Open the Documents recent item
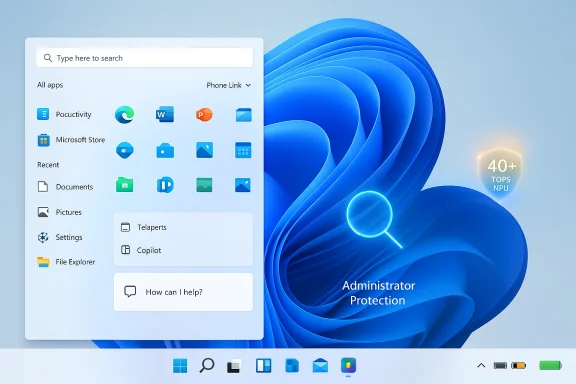576x384 pixels. [x=65, y=187]
